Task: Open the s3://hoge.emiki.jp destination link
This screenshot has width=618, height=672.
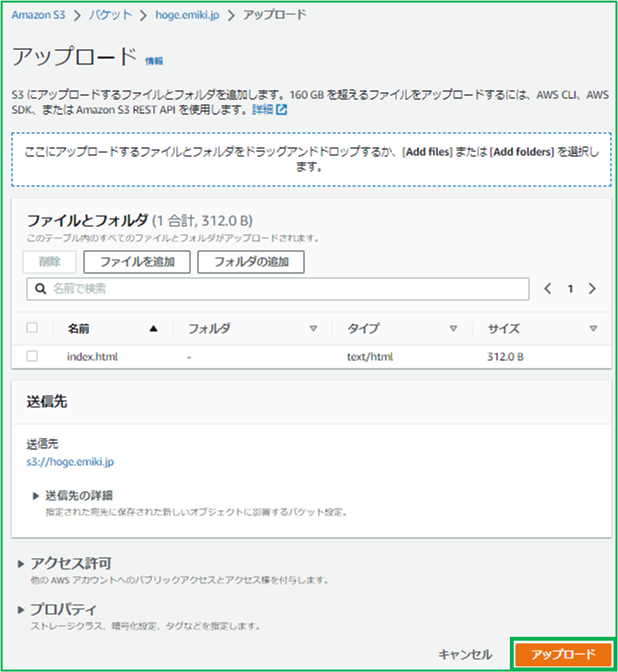Action: click(x=70, y=462)
